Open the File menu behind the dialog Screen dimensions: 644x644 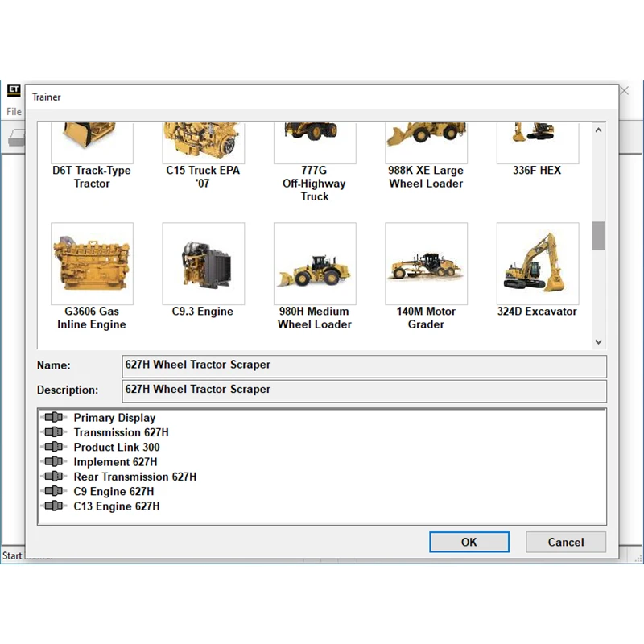click(x=14, y=112)
